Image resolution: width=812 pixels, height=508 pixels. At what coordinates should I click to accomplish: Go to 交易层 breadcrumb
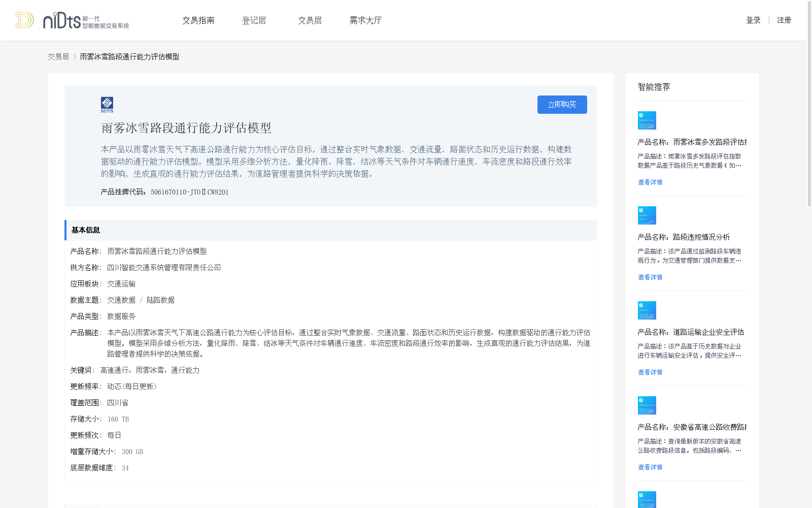58,57
